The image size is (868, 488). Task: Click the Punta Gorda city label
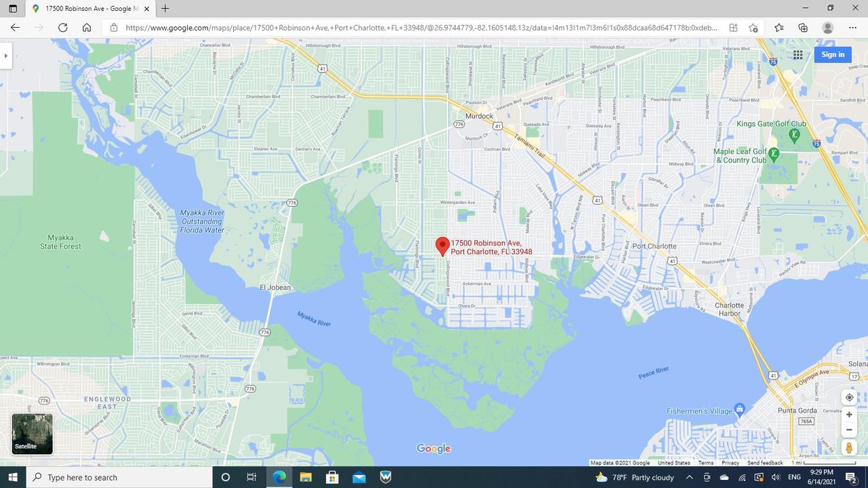(x=797, y=411)
